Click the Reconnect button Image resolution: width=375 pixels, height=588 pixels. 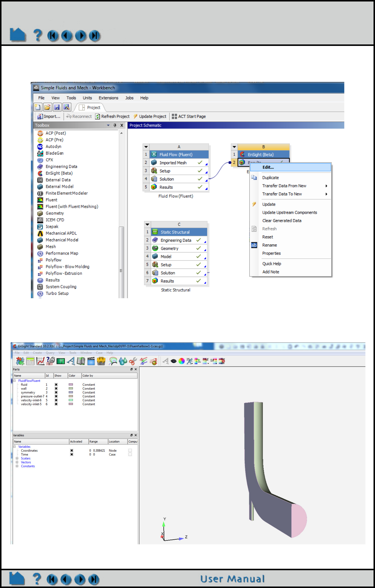tap(79, 116)
